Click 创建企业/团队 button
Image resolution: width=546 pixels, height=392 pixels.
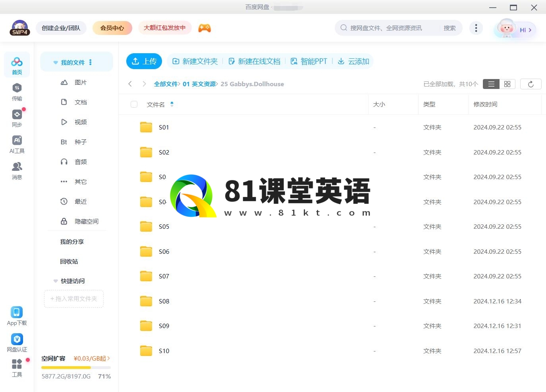point(61,28)
